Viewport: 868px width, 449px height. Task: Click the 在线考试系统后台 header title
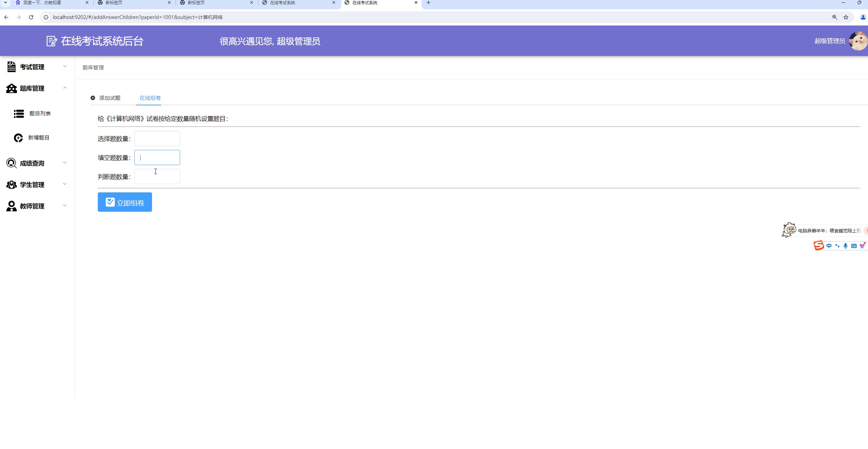(102, 41)
